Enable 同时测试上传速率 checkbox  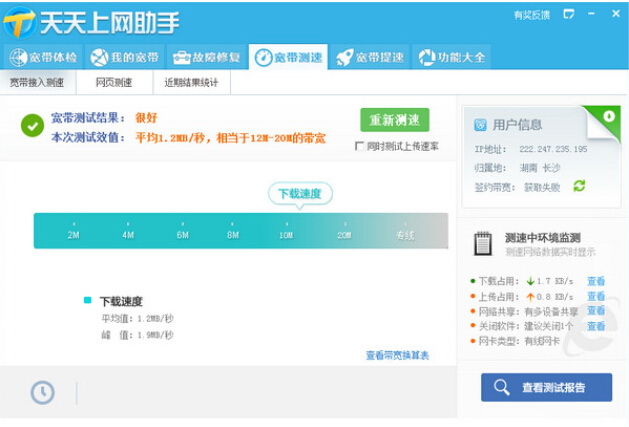click(x=359, y=146)
